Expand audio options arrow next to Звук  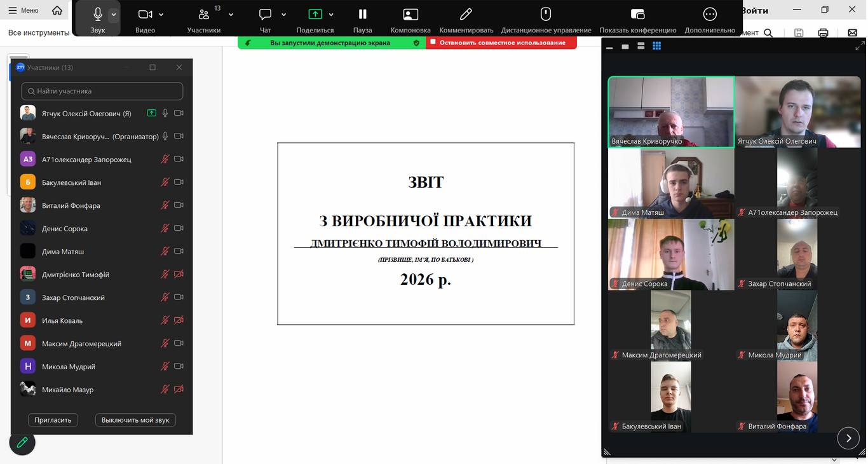[x=113, y=15]
